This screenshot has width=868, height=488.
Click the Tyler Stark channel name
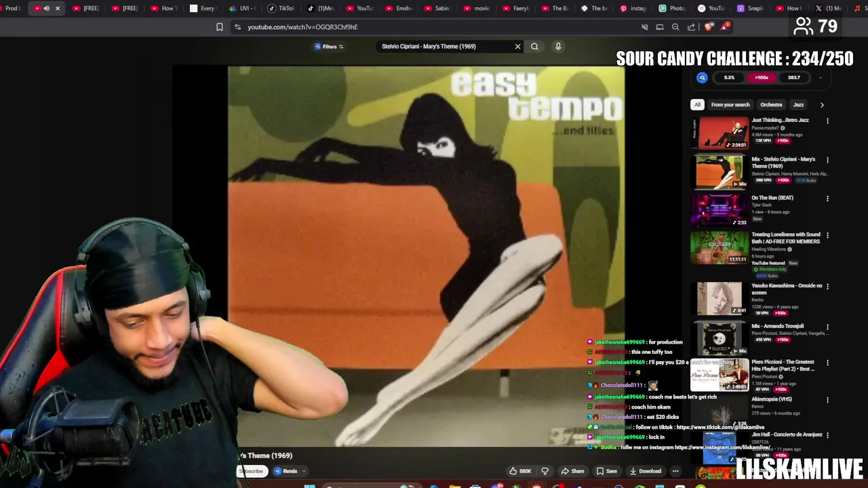click(762, 205)
